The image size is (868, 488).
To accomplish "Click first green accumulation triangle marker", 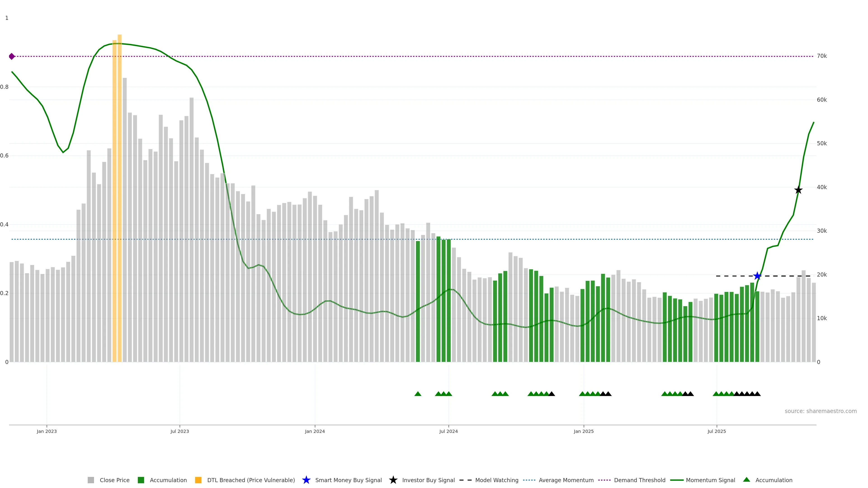I will click(x=417, y=394).
